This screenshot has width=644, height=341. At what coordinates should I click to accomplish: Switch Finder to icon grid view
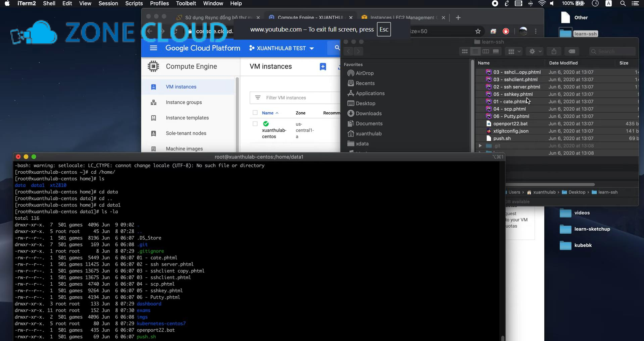(465, 51)
